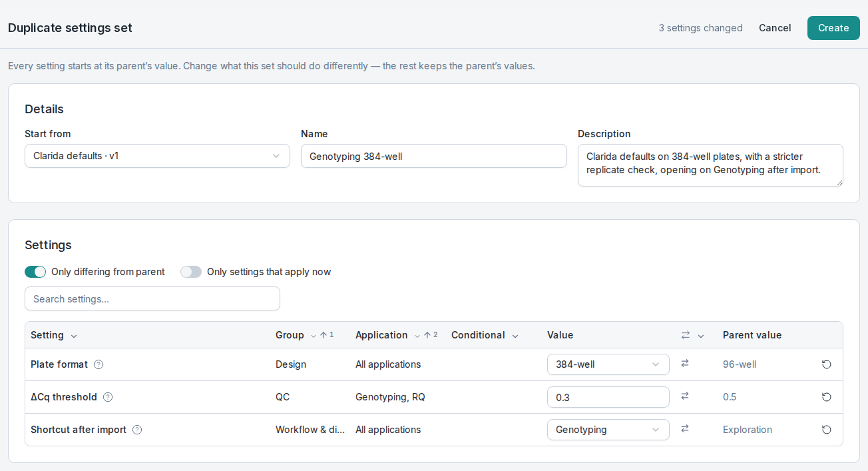Image resolution: width=868 pixels, height=471 pixels.
Task: Open the Setting column header menu
Action: [74, 336]
